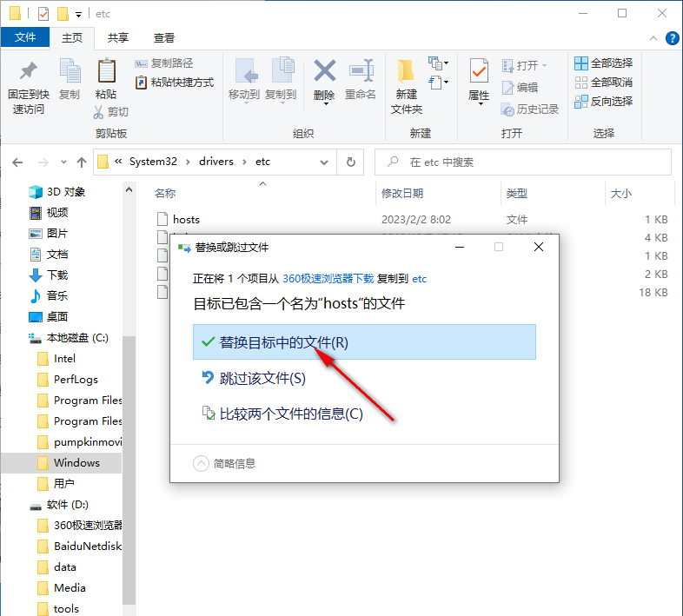Open the Copy to menu
Image resolution: width=683 pixels, height=616 pixels.
coord(281,81)
